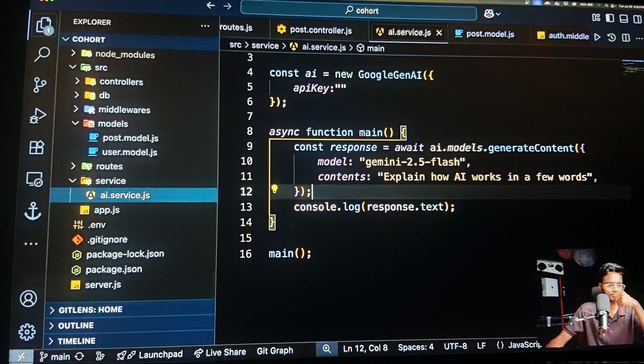Viewport: 644px width, 364px height.
Task: Change encoding via UTF-8 status item
Action: point(455,346)
